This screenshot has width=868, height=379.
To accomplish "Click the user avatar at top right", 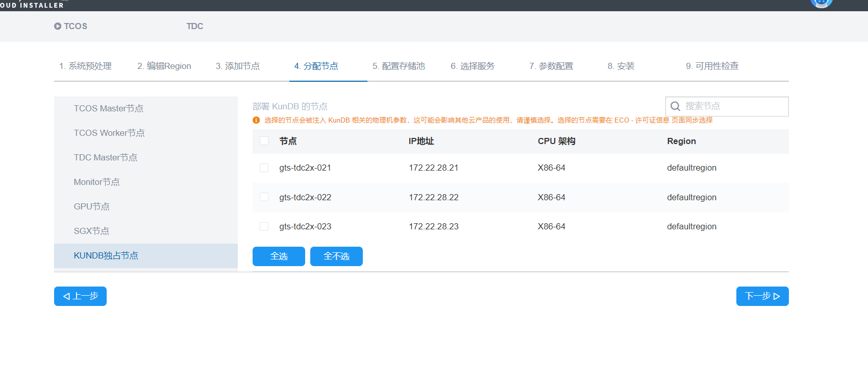I will click(x=822, y=3).
